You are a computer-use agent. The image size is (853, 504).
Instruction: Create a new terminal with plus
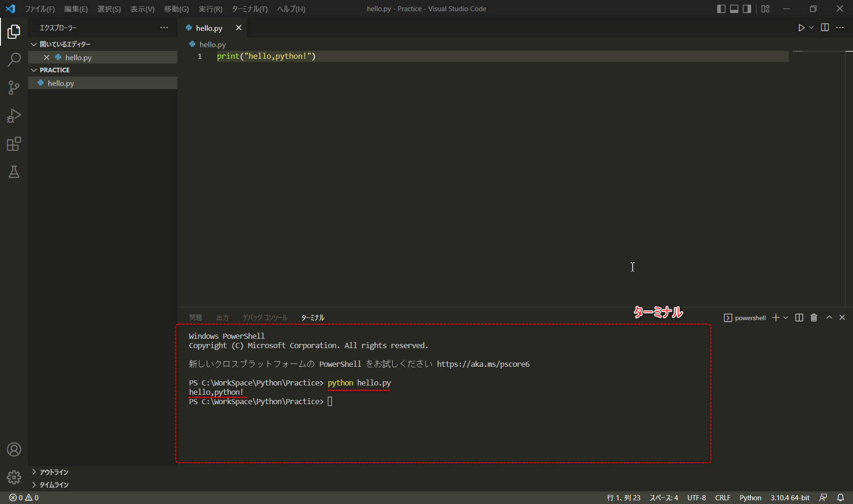pos(775,318)
